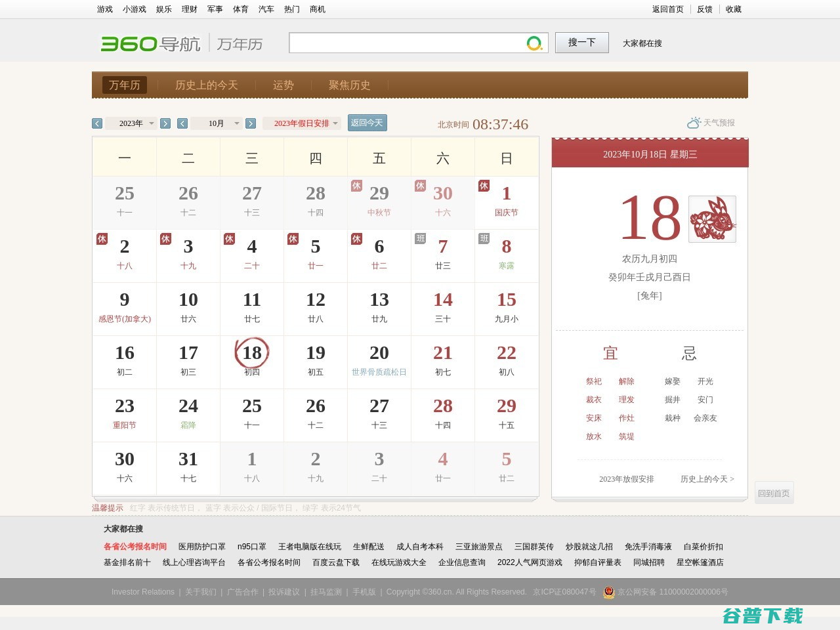Click the green search icon in search box
Image resolution: width=840 pixels, height=630 pixels.
535,43
